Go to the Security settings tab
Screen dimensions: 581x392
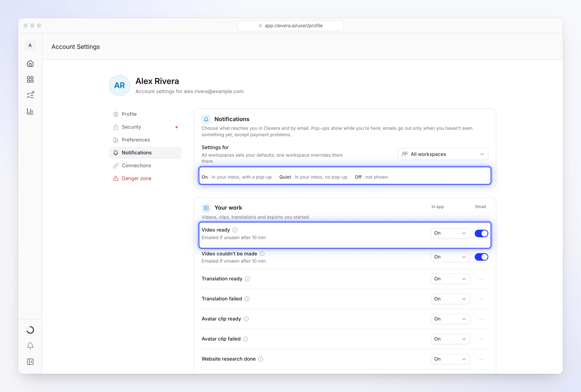(x=145, y=127)
